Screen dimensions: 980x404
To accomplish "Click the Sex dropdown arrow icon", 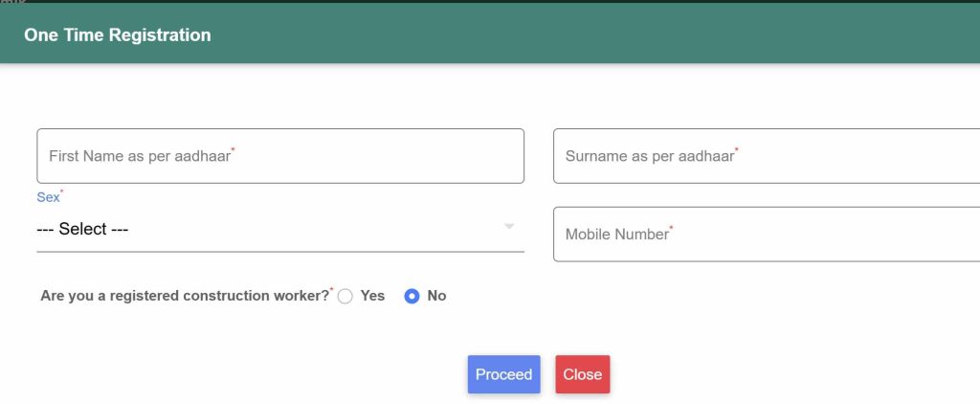I will [509, 227].
